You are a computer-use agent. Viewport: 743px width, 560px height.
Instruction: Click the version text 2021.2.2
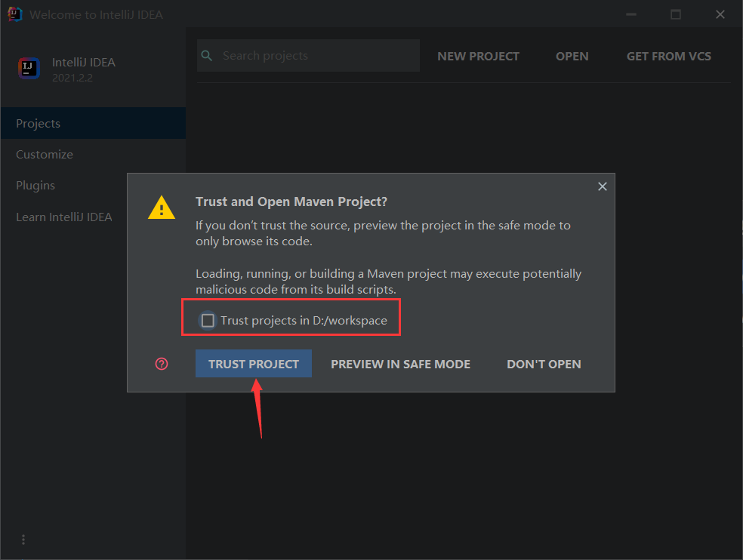tap(72, 78)
